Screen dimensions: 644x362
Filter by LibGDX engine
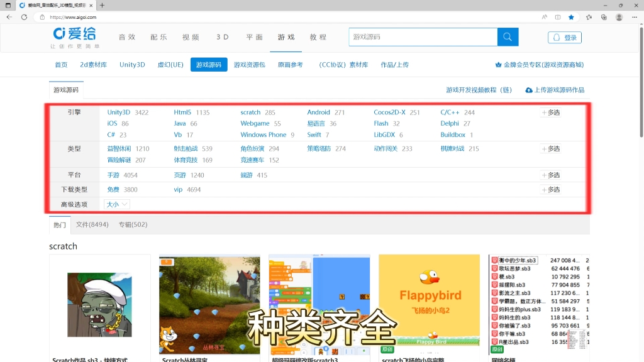tap(384, 134)
